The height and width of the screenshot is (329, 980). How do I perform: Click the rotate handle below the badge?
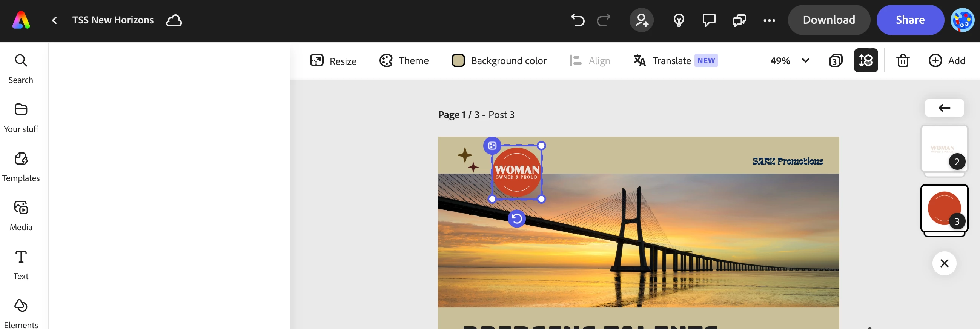coord(517,219)
